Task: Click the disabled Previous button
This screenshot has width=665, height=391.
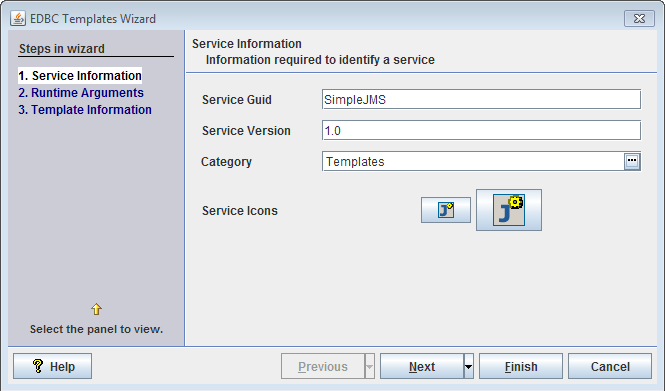Action: point(323,366)
